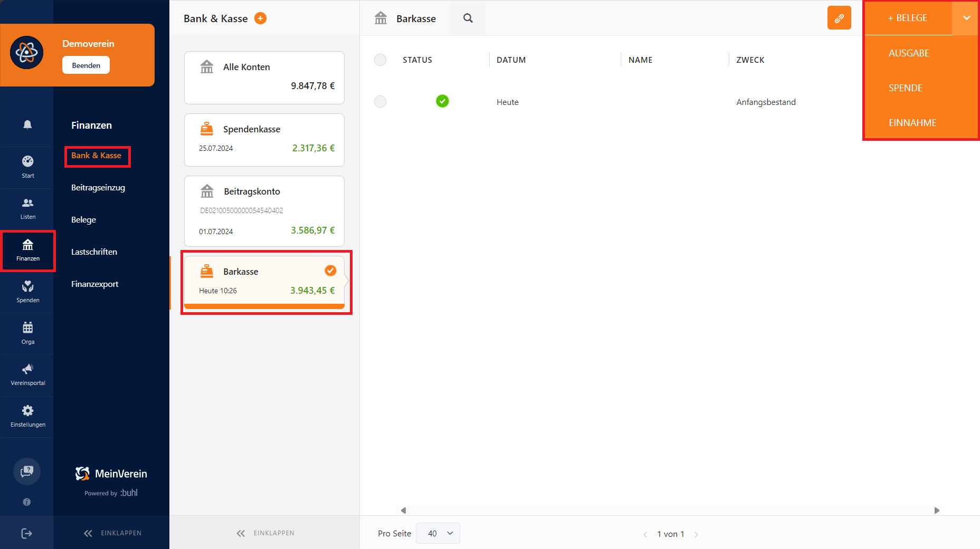Screen dimensions: 980x549
Task: Collapse the accounts panel via Einklappen
Action: [265, 533]
